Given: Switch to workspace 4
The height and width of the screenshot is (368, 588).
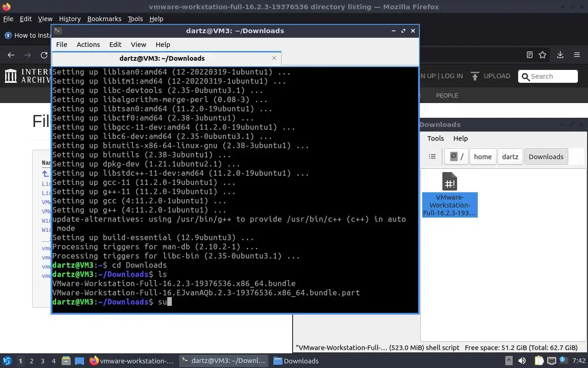Looking at the screenshot, I should click(53, 361).
